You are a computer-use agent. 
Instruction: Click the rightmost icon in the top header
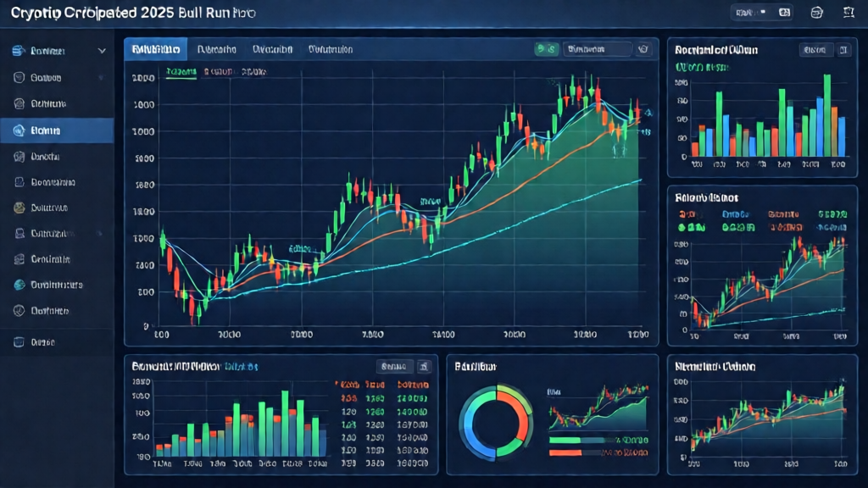pos(849,13)
